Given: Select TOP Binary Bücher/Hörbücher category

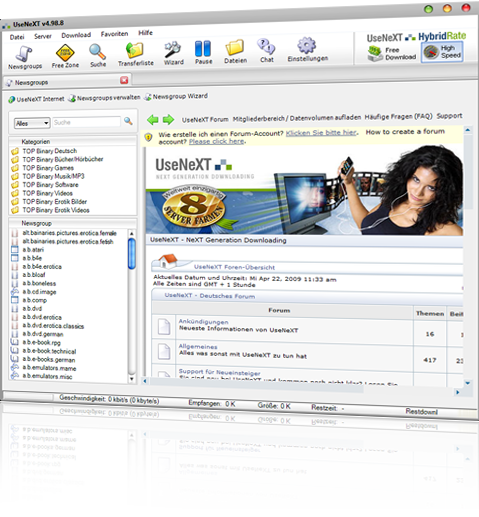Looking at the screenshot, I should [x=63, y=159].
